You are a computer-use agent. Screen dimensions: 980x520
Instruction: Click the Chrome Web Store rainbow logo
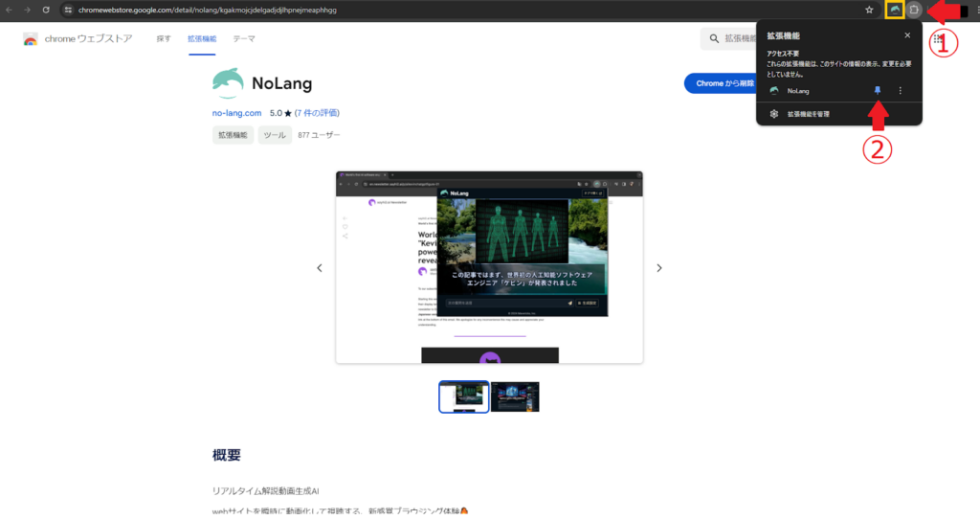[30, 39]
